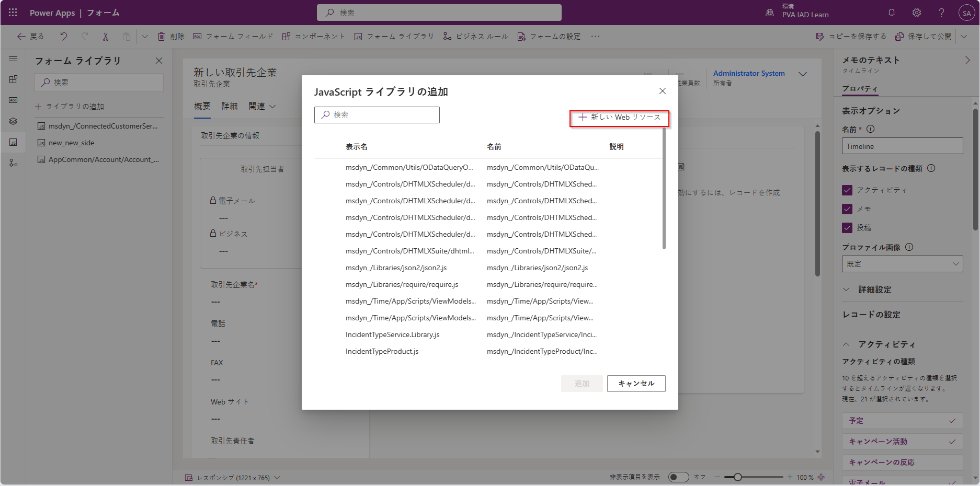Screen dimensions: 980x486
Task: Expand the 関連 tab dropdown
Action: pyautogui.click(x=272, y=106)
